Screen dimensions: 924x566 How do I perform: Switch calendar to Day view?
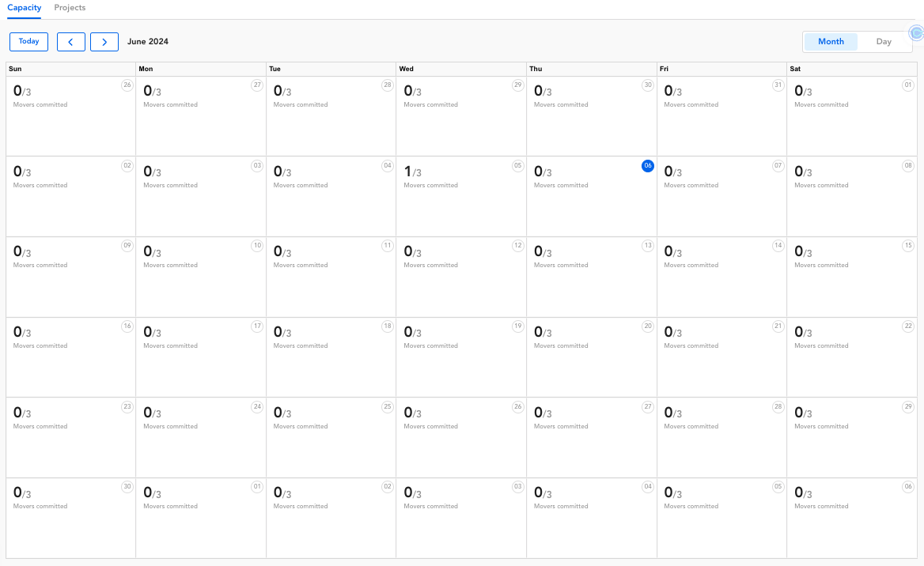tap(884, 42)
